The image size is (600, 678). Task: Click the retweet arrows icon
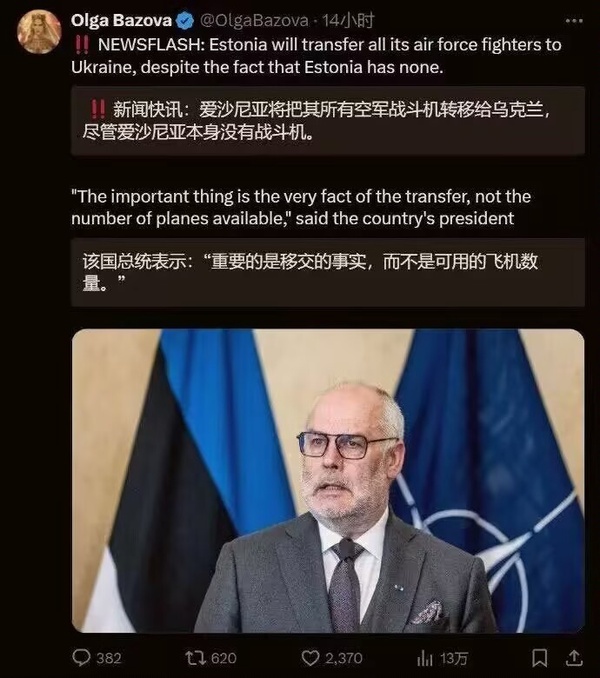pos(195,658)
